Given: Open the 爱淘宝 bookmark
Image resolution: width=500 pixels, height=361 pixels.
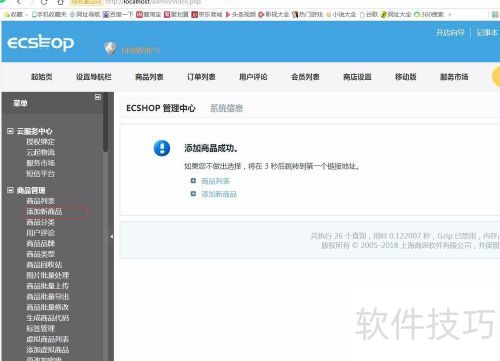Looking at the screenshot, I should 149,14.
